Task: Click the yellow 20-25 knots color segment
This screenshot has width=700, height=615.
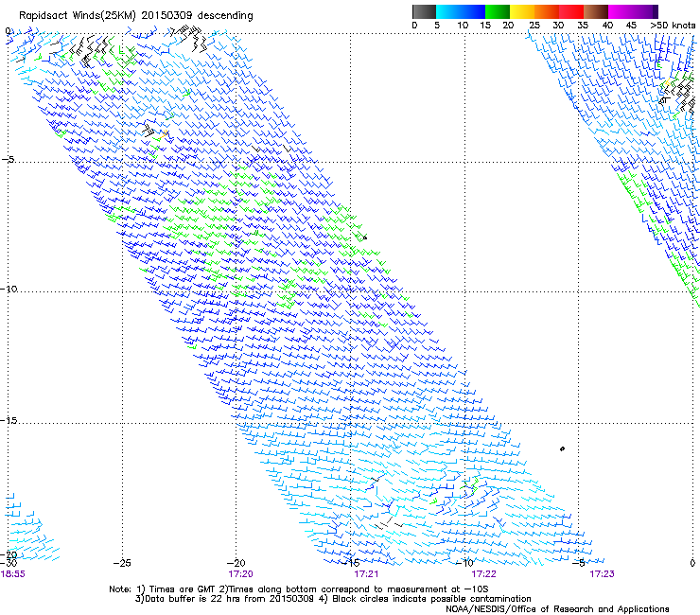Action: pos(522,11)
